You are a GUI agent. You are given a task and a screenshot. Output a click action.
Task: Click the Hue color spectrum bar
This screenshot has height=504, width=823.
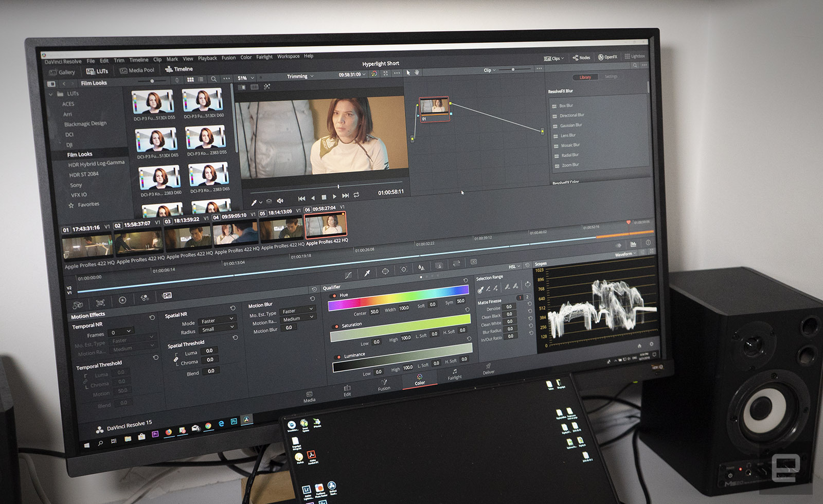pyautogui.click(x=399, y=297)
